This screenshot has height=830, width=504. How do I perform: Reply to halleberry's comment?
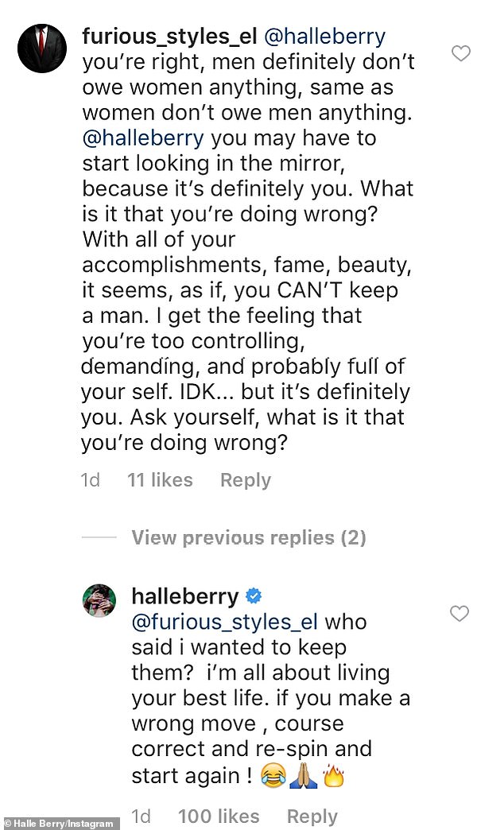(312, 816)
